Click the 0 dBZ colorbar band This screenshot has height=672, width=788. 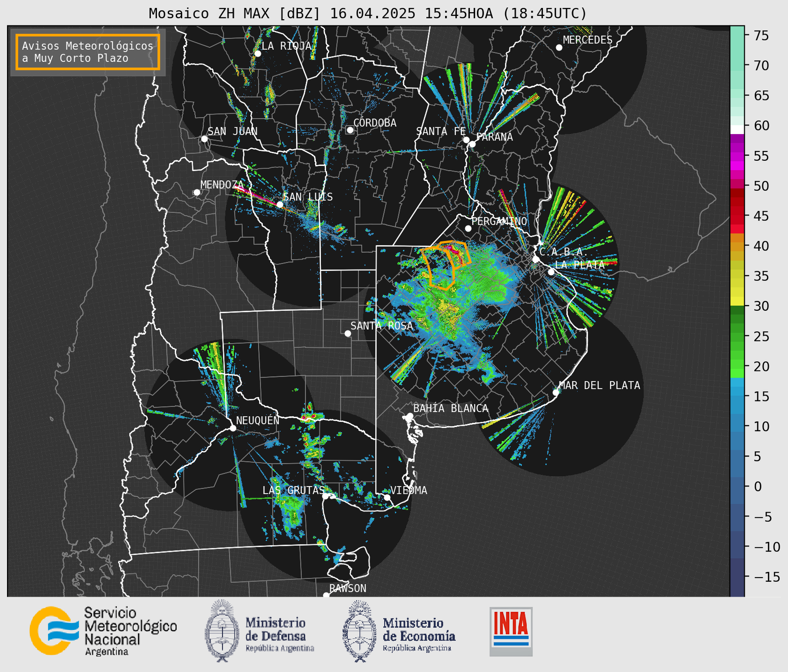tap(737, 486)
